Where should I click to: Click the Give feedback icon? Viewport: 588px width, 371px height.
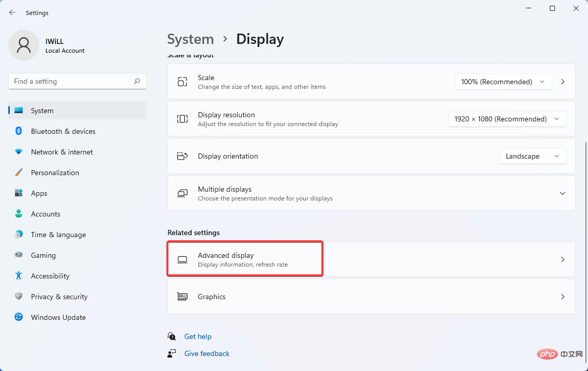[172, 353]
